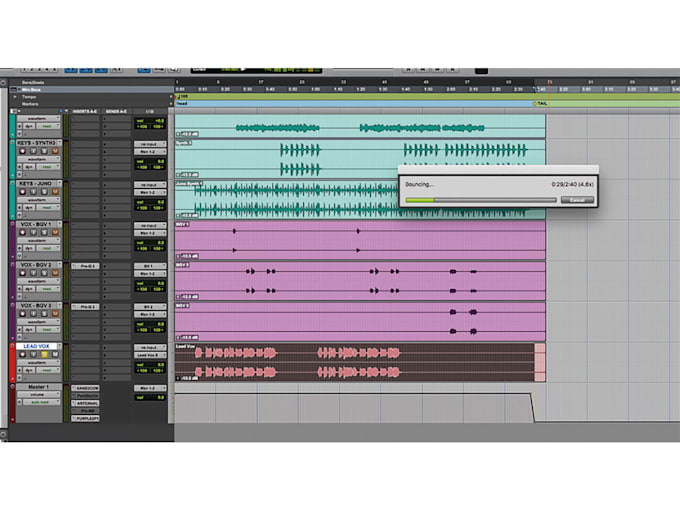Unmute the KEYS - JUNO track
Image resolution: width=680 pixels, height=510 pixels.
[55, 192]
